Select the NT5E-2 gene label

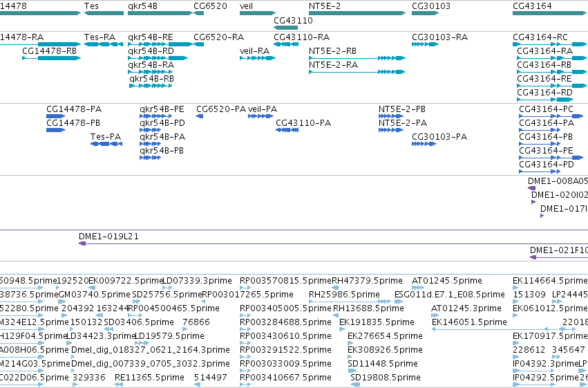point(325,6)
